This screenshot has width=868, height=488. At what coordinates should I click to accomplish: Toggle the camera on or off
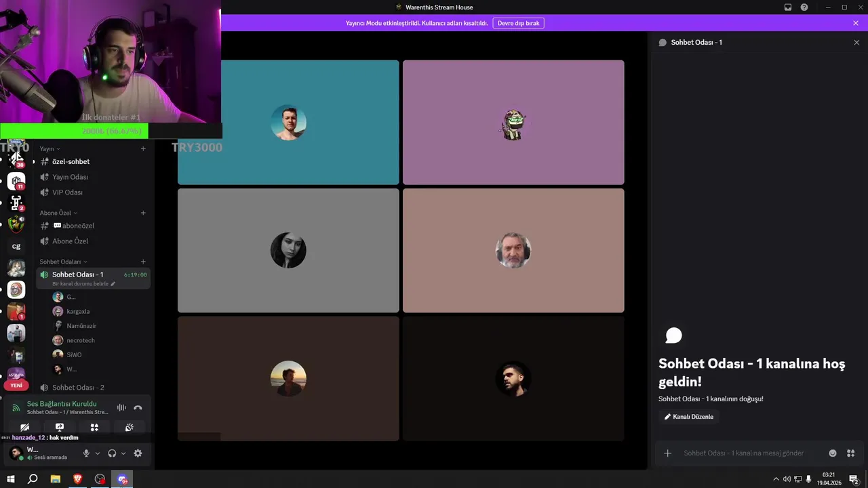click(24, 428)
